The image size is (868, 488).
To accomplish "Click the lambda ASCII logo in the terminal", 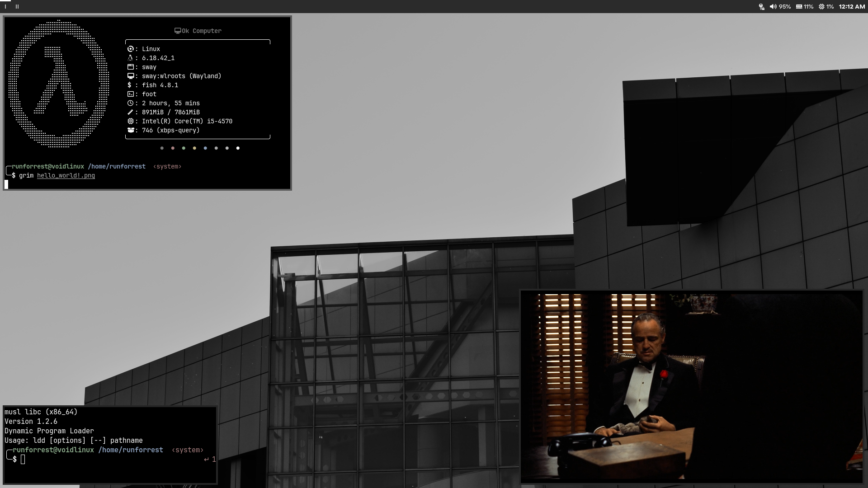I will pos(59,84).
